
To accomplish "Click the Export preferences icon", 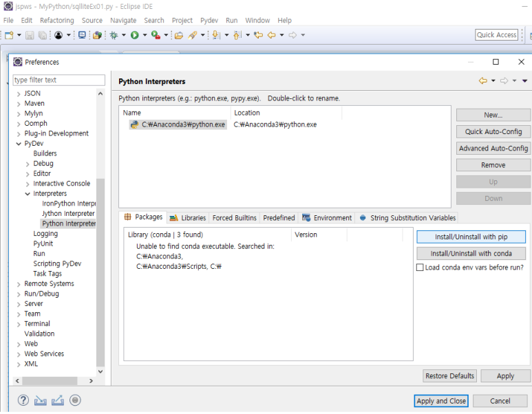I will pyautogui.click(x=58, y=400).
